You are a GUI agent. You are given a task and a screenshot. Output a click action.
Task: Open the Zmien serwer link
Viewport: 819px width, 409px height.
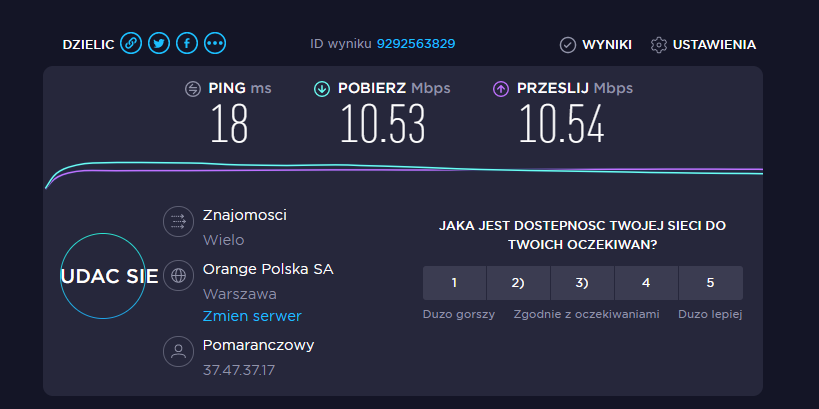click(252, 316)
